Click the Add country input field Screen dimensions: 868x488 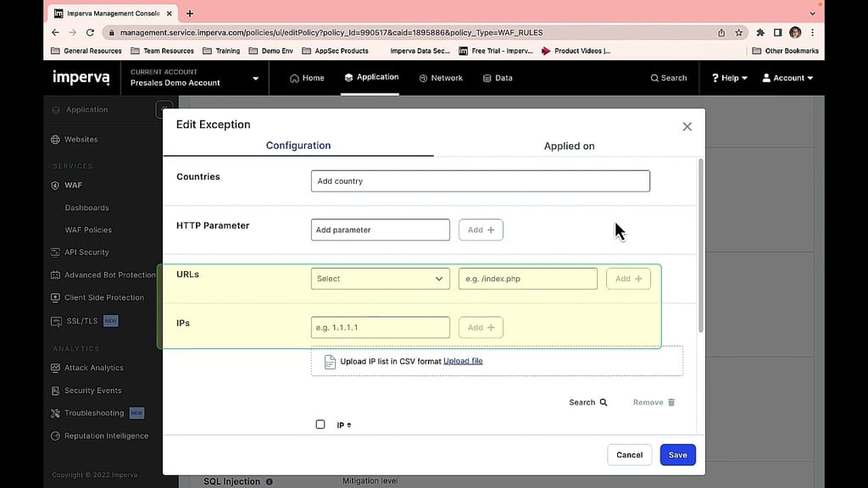tap(480, 180)
